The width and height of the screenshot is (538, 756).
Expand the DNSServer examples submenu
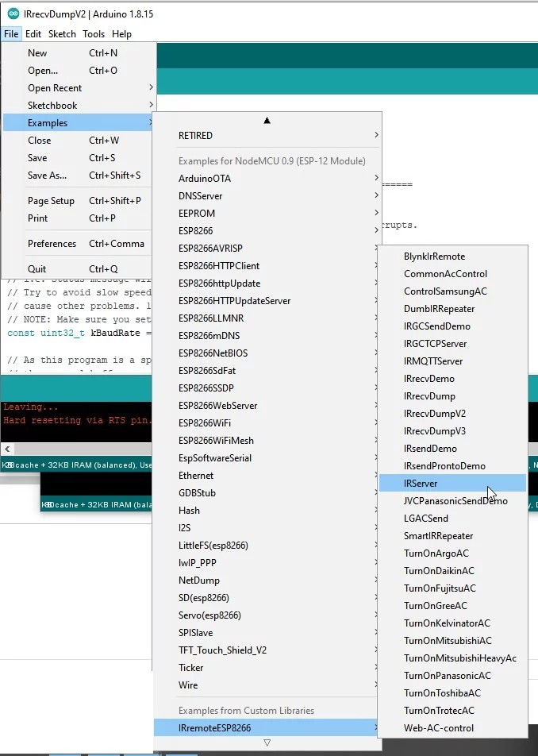(267, 195)
